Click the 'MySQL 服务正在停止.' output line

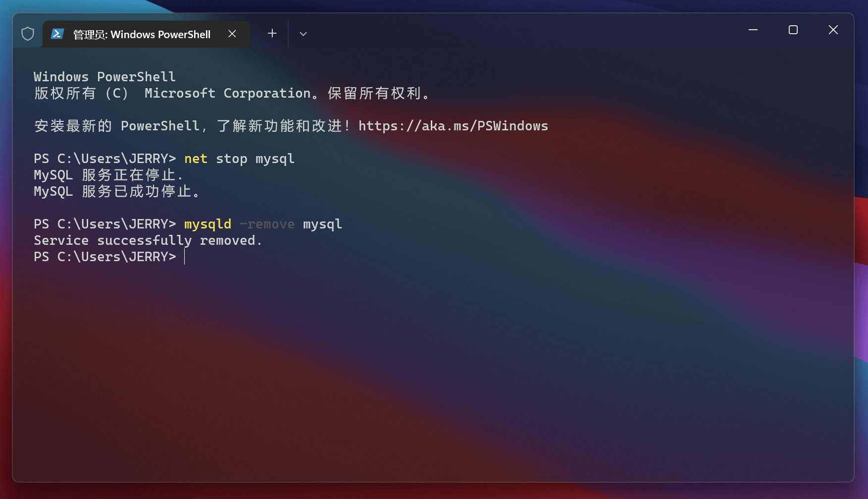tap(109, 175)
